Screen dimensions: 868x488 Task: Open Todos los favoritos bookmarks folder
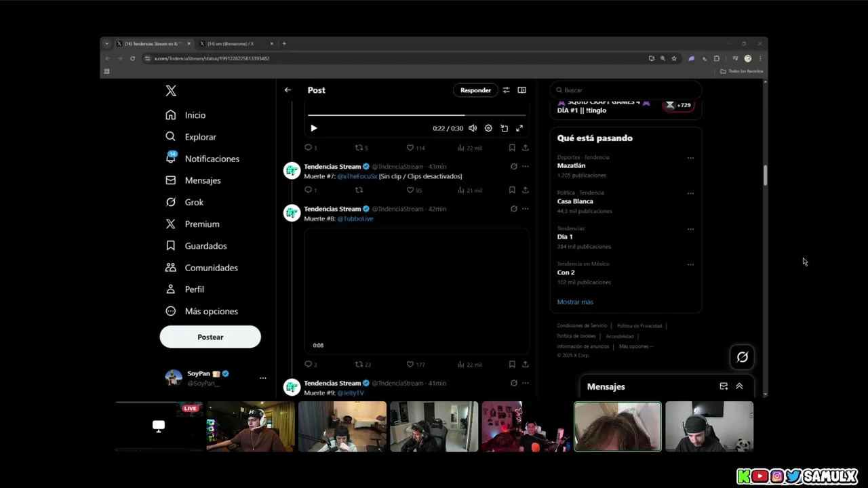pyautogui.click(x=741, y=71)
